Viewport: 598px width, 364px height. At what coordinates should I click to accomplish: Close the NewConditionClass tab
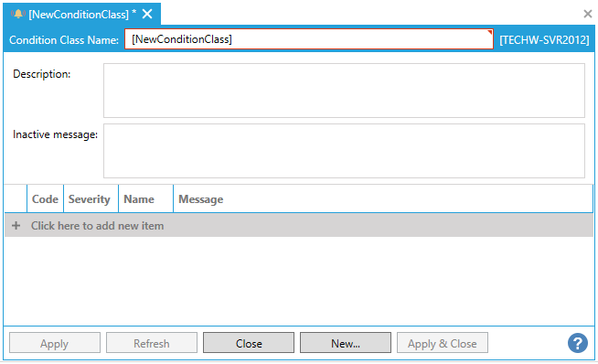[x=147, y=14]
